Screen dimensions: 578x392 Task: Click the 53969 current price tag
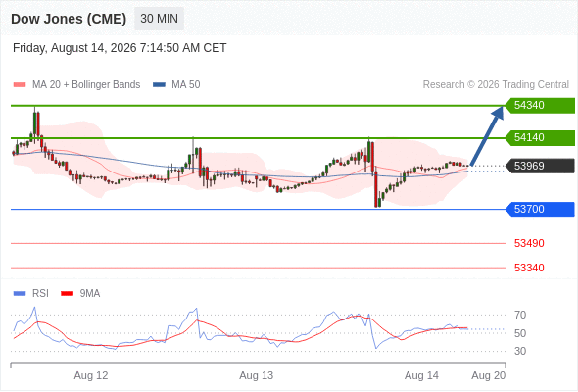click(540, 166)
